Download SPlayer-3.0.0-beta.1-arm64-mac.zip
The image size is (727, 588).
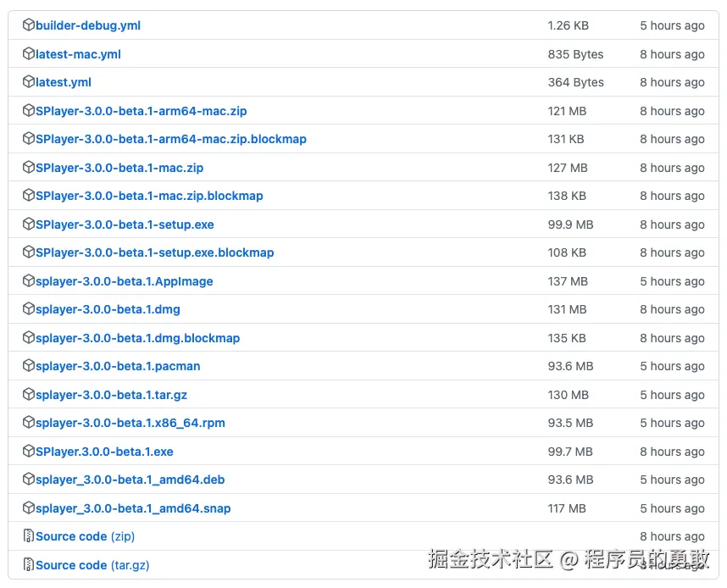tap(142, 111)
